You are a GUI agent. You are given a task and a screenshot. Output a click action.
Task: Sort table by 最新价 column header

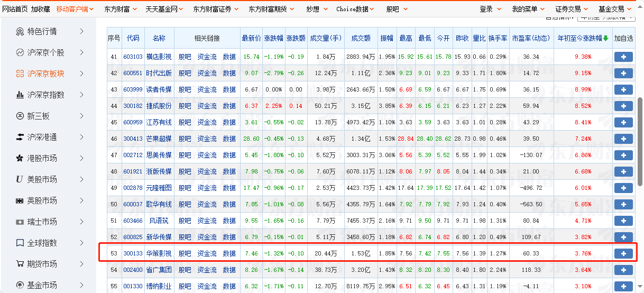point(251,38)
